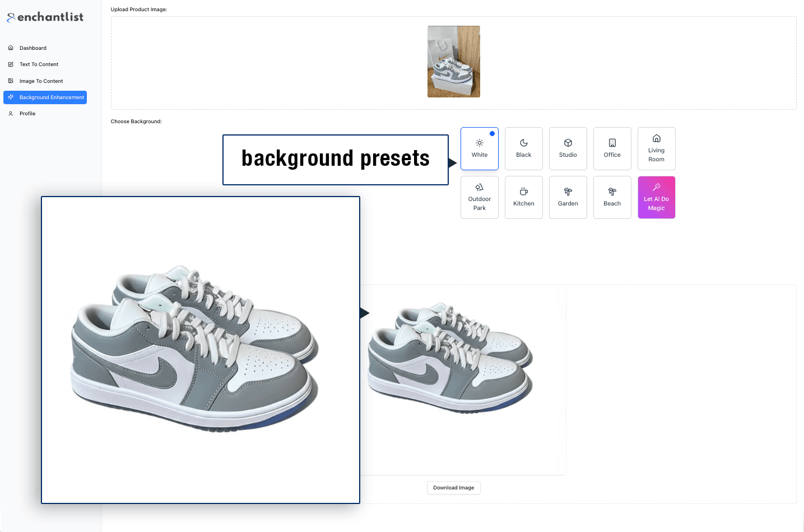804x532 pixels.
Task: Select the Garden background preset
Action: click(568, 197)
